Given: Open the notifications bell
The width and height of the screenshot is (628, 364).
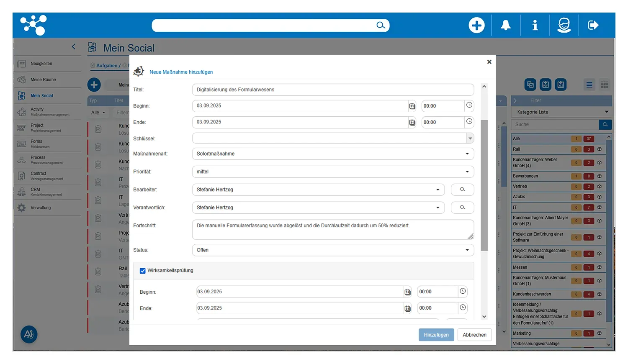Looking at the screenshot, I should (x=506, y=26).
